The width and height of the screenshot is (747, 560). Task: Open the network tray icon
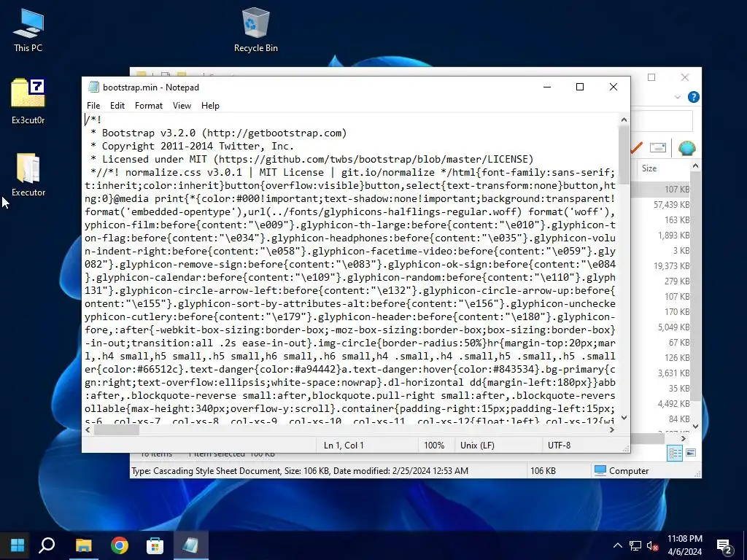point(635,545)
